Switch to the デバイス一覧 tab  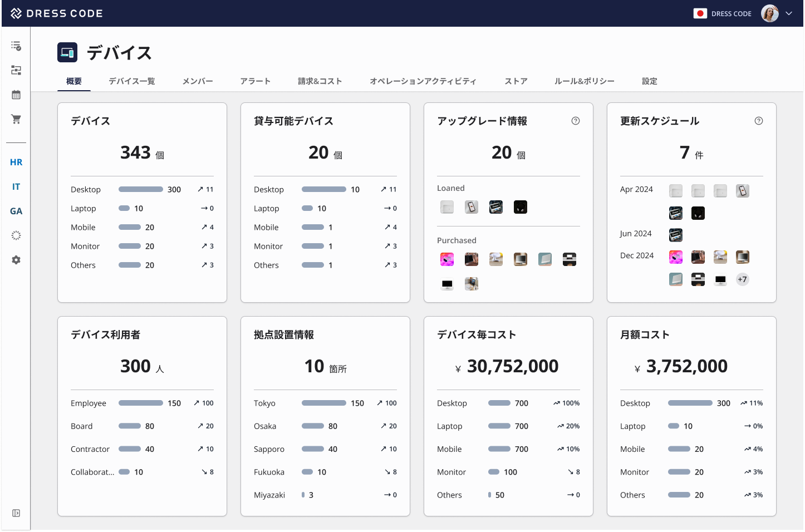coord(131,81)
